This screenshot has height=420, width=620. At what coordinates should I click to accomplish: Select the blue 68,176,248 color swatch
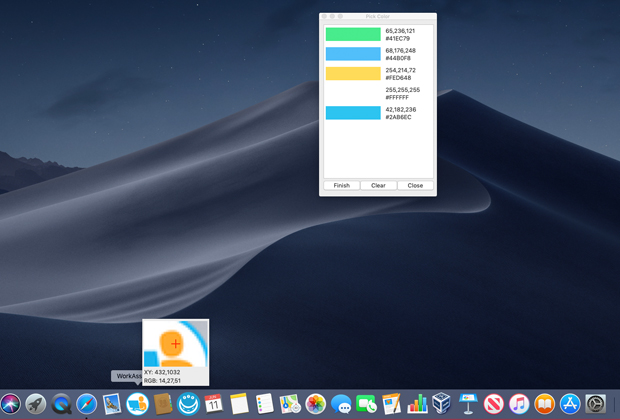353,54
